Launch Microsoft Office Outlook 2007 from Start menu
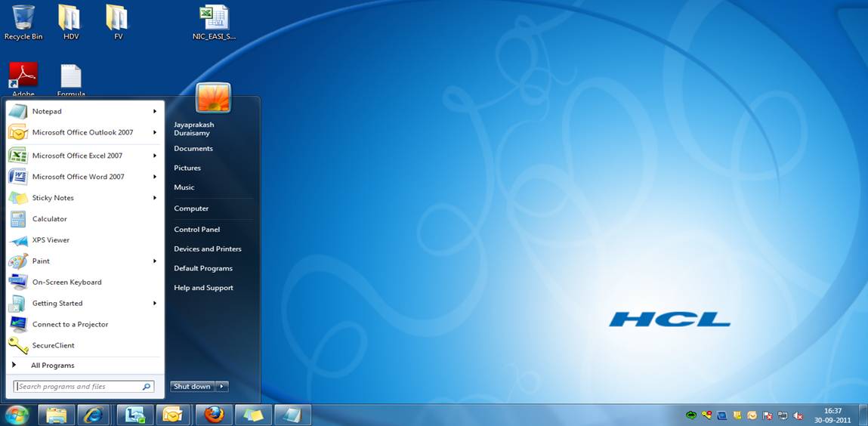 85,133
